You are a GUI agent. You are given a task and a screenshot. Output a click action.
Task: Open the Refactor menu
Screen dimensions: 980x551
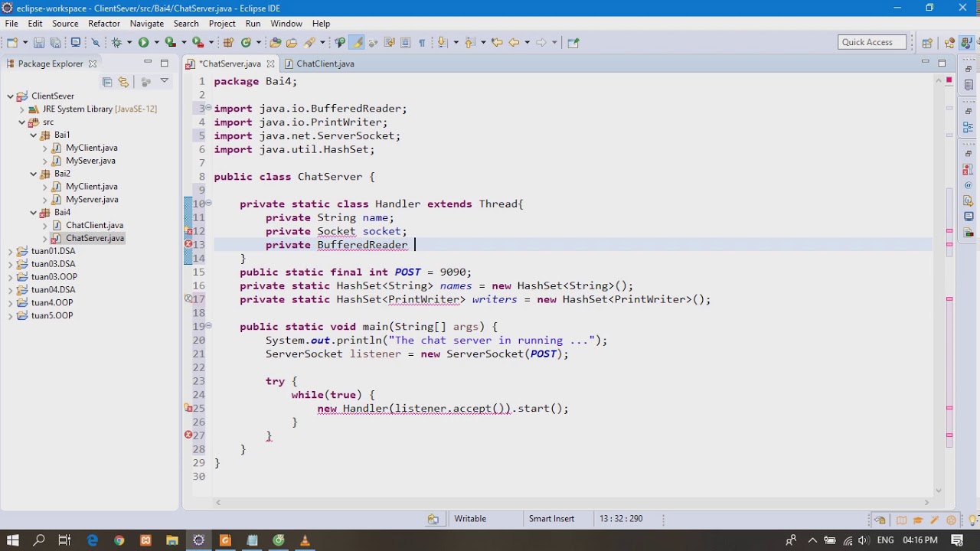tap(104, 24)
